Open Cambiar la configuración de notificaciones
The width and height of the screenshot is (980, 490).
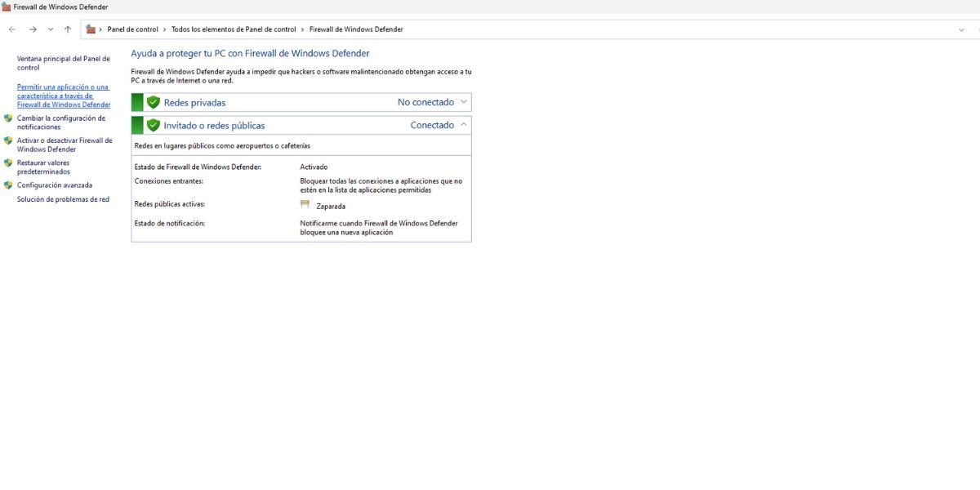click(x=61, y=122)
